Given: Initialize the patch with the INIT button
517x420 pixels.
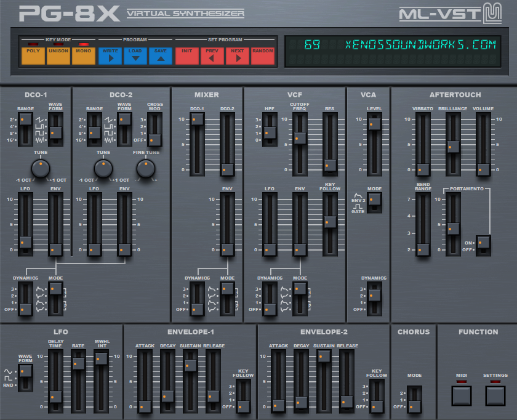Looking at the screenshot, I should coord(186,54).
